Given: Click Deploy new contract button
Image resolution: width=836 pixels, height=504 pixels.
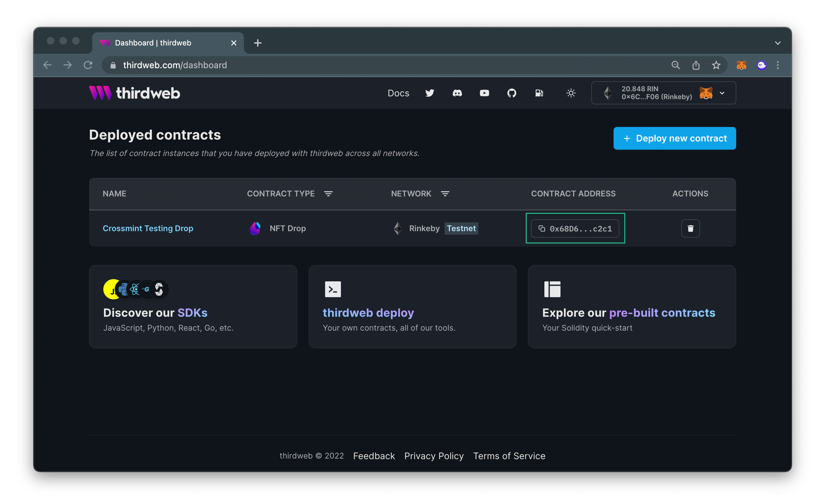Looking at the screenshot, I should pos(674,138).
